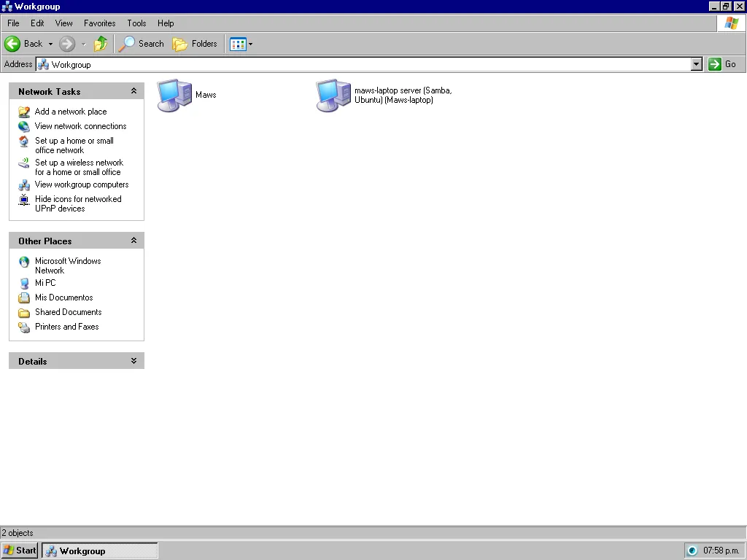Click View network connections link

80,126
